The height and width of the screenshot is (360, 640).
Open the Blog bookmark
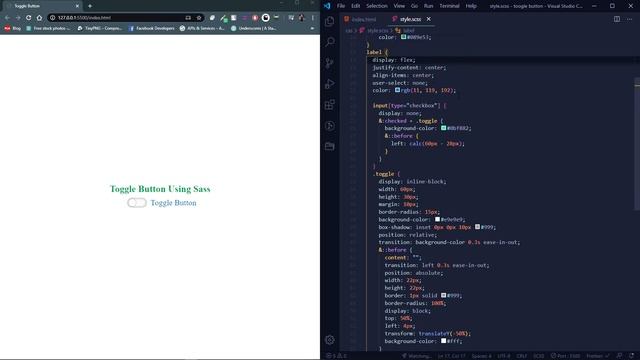[x=12, y=28]
